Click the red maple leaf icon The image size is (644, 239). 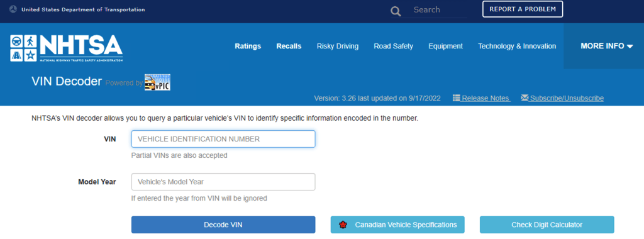click(x=343, y=225)
